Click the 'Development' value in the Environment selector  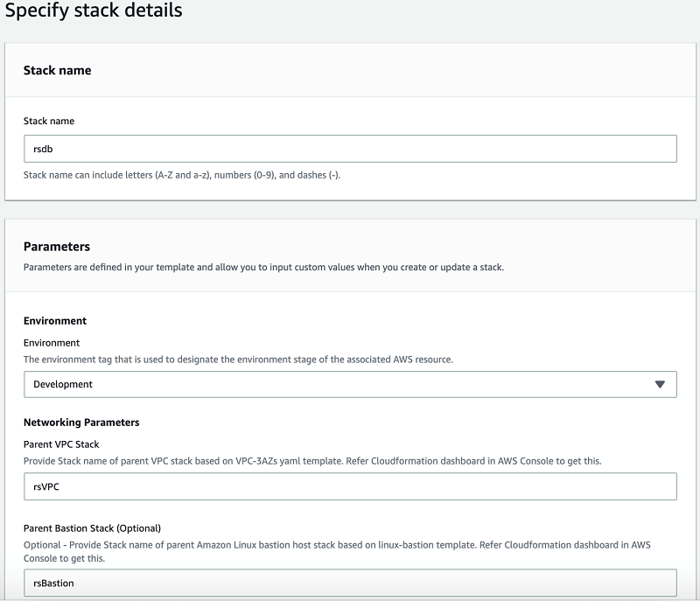click(x=63, y=384)
